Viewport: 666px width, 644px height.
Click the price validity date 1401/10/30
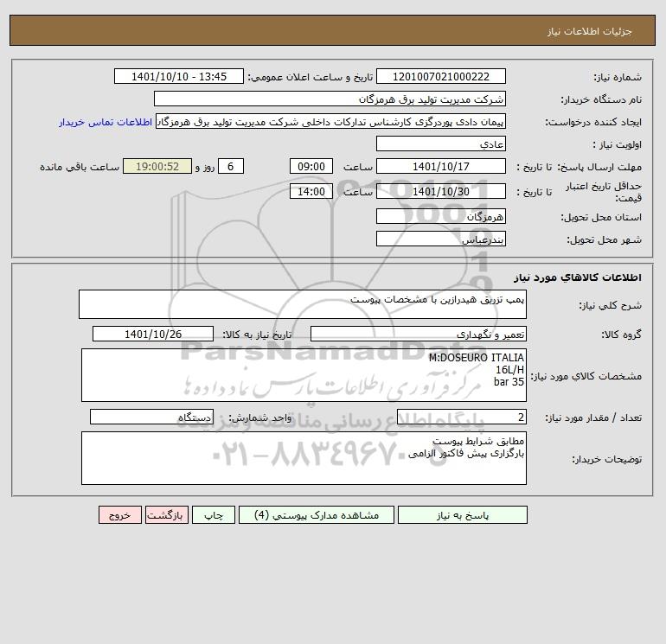pos(441,191)
